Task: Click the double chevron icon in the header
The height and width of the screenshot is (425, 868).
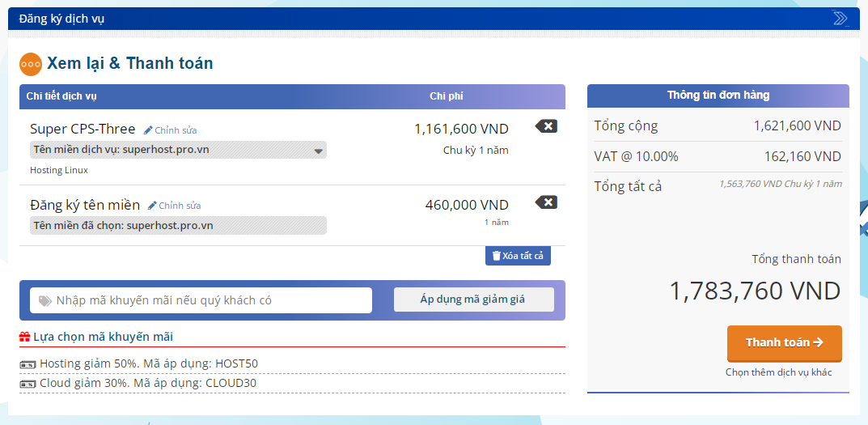Action: [x=840, y=19]
